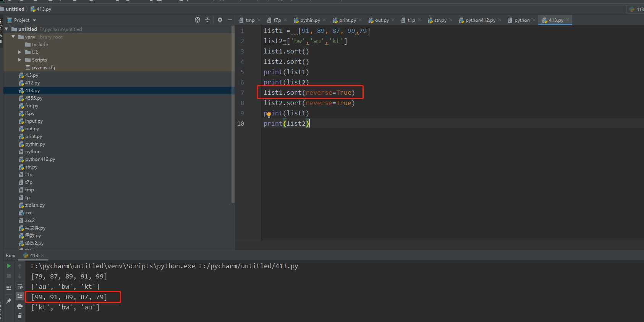Click the grey Stop process icon
This screenshot has height=322, width=644.
[x=9, y=276]
